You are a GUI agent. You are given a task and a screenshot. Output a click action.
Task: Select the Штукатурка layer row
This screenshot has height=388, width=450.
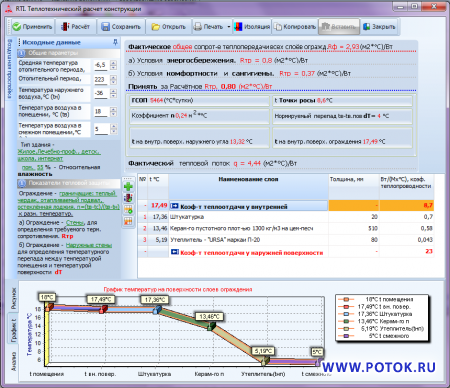point(286,217)
